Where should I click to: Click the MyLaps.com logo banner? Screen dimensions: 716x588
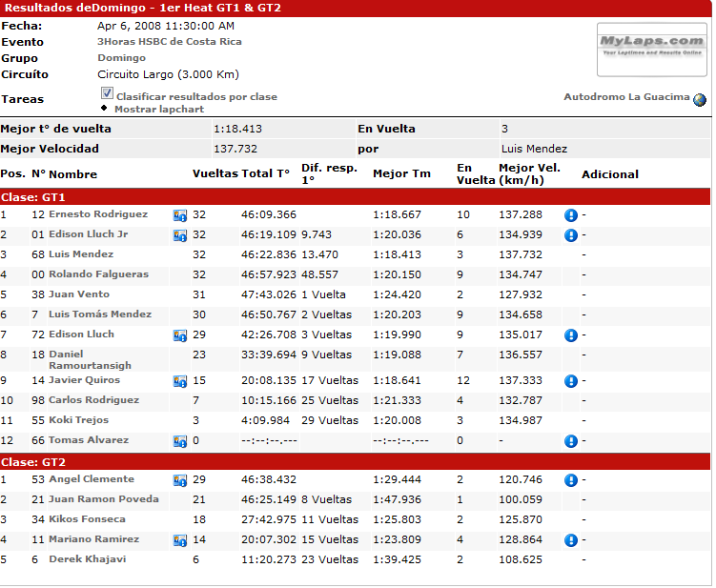(x=652, y=49)
